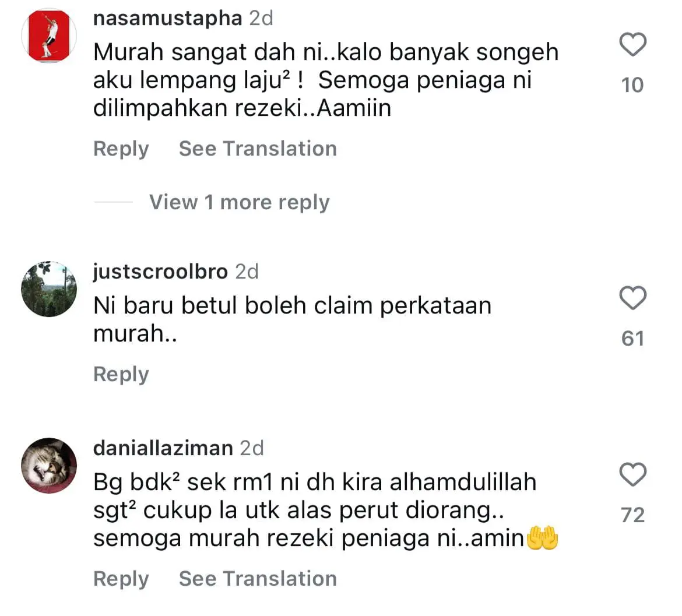Select the comment text starting 'Ni baru betul'

(292, 319)
